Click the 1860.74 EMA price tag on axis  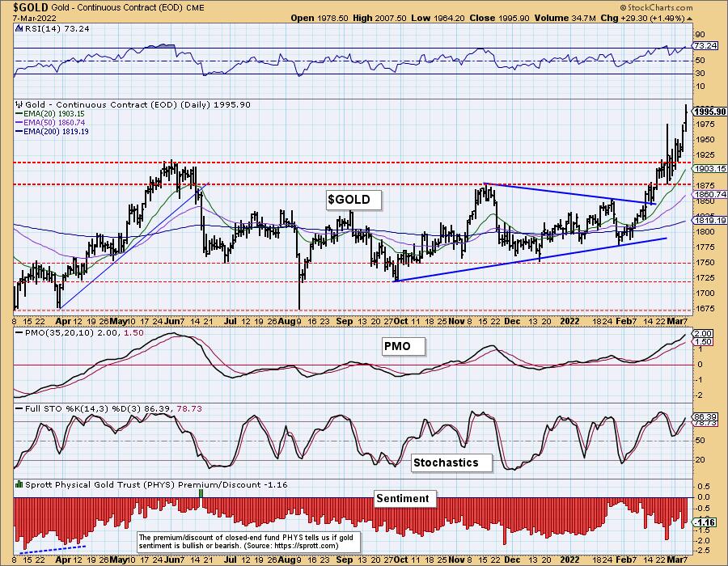(710, 194)
